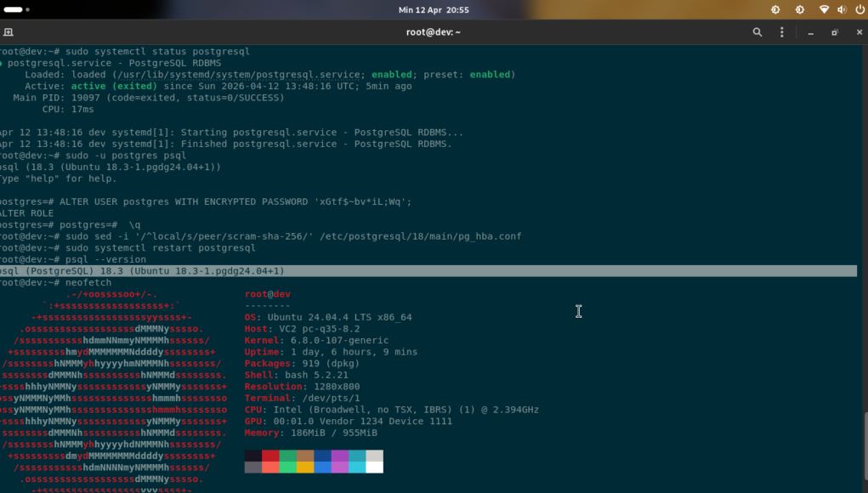The width and height of the screenshot is (868, 493).
Task: Click the red 'root@dev' neofetch header
Action: coord(268,294)
